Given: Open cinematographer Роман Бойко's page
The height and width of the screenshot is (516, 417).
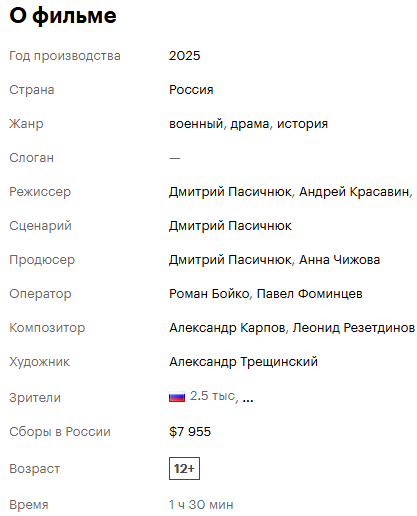Looking at the screenshot, I should coord(209,294).
